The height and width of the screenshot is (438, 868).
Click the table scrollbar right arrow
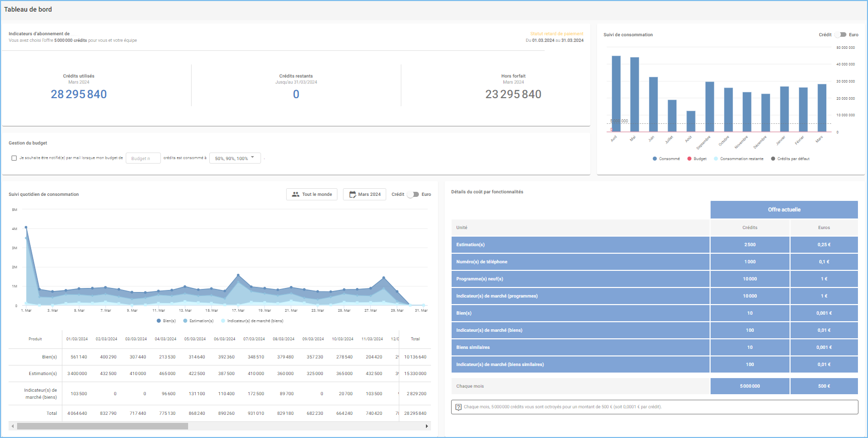pyautogui.click(x=427, y=426)
